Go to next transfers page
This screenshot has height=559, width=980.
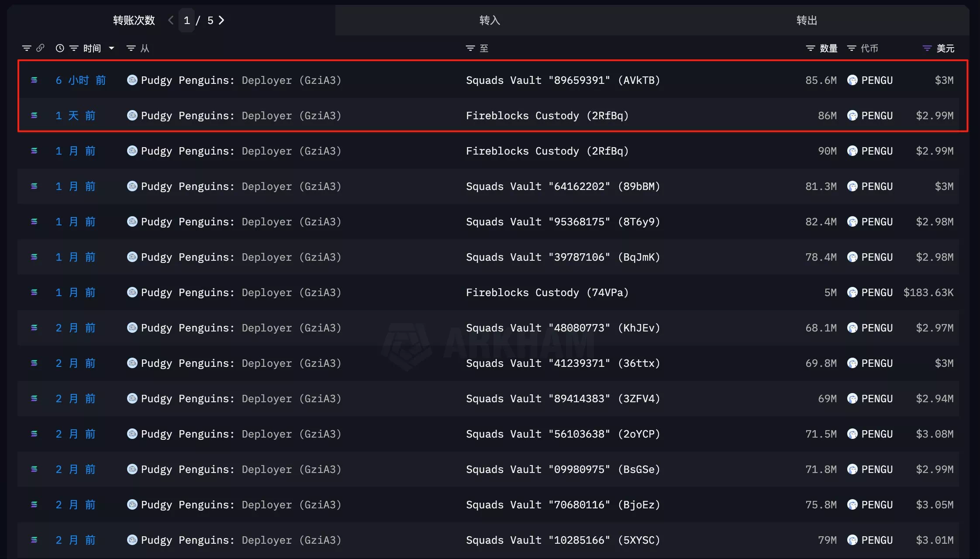click(x=221, y=21)
